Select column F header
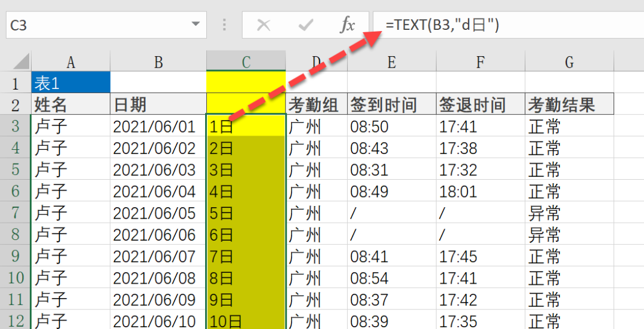The width and height of the screenshot is (644, 329). (x=481, y=62)
